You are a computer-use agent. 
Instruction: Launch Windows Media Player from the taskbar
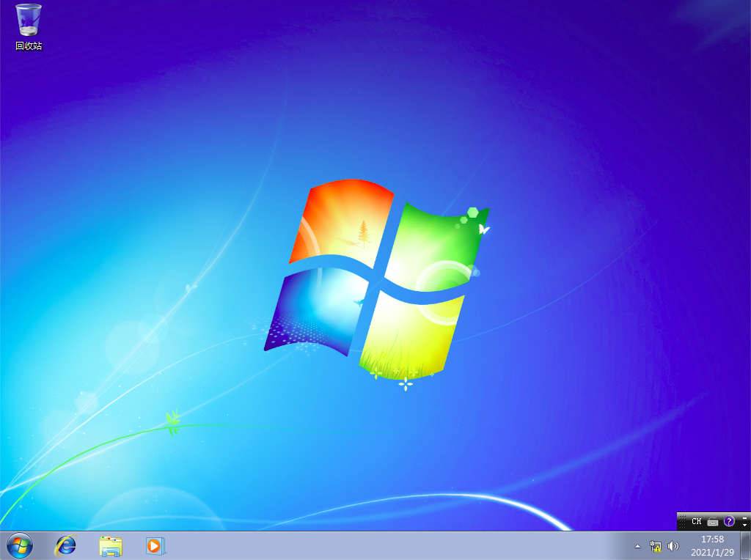(x=155, y=546)
